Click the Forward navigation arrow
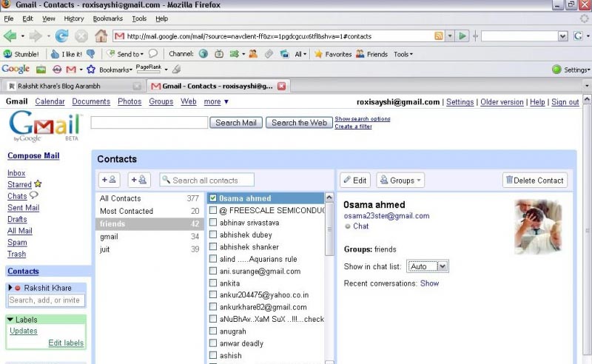592x364 pixels. coord(36,36)
